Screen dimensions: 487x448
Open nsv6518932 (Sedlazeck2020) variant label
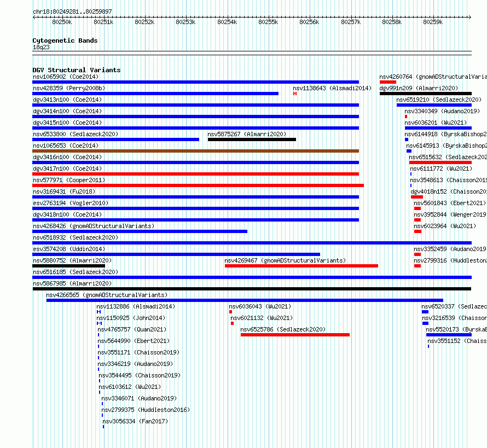point(76,237)
